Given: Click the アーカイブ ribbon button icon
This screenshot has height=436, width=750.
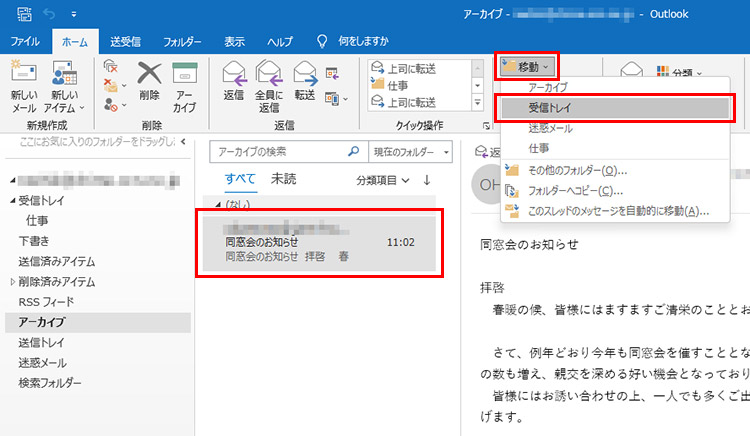Looking at the screenshot, I should 184,75.
